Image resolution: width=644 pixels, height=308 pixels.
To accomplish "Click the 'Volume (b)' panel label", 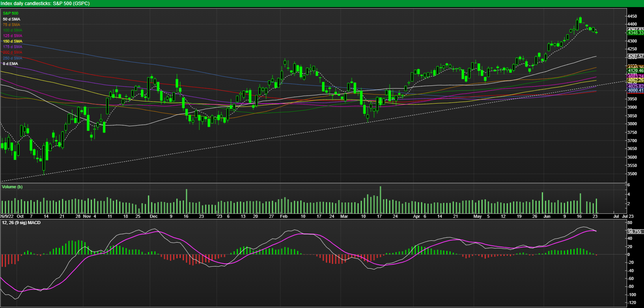I will 12,187.
